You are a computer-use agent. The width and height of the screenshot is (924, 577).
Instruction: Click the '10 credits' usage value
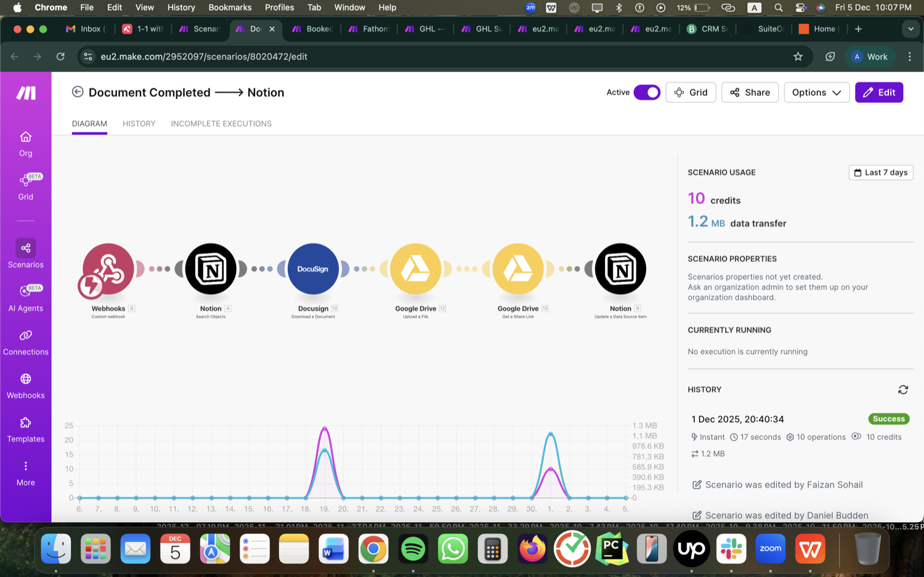pos(714,199)
